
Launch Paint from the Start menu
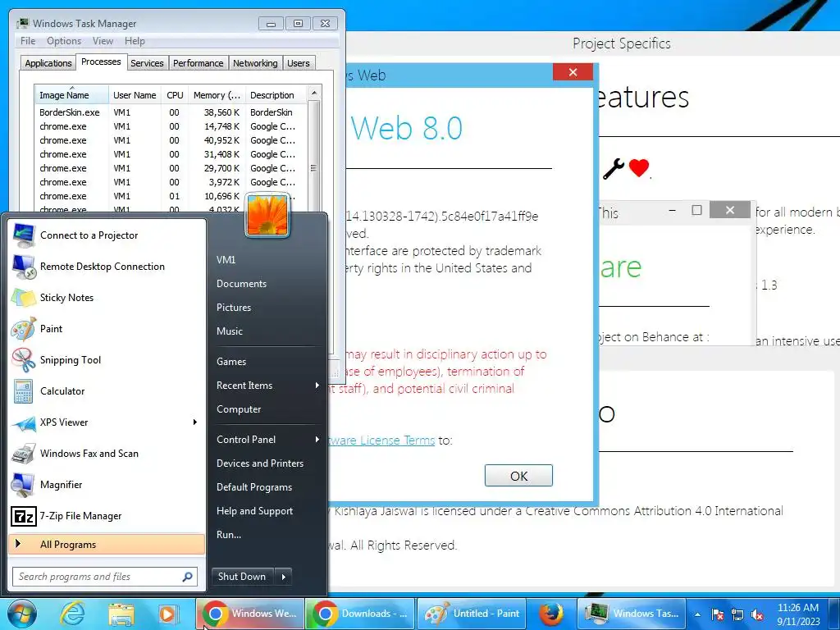(24, 329)
